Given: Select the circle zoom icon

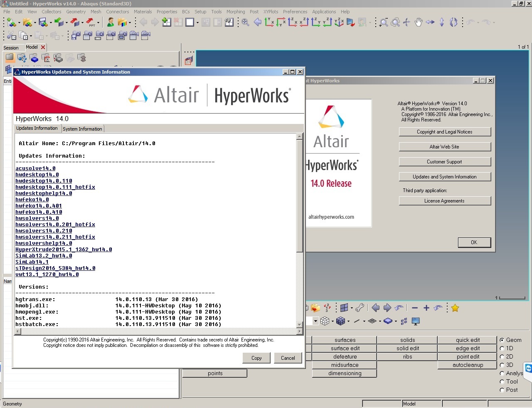Looking at the screenshot, I should click(395, 22).
